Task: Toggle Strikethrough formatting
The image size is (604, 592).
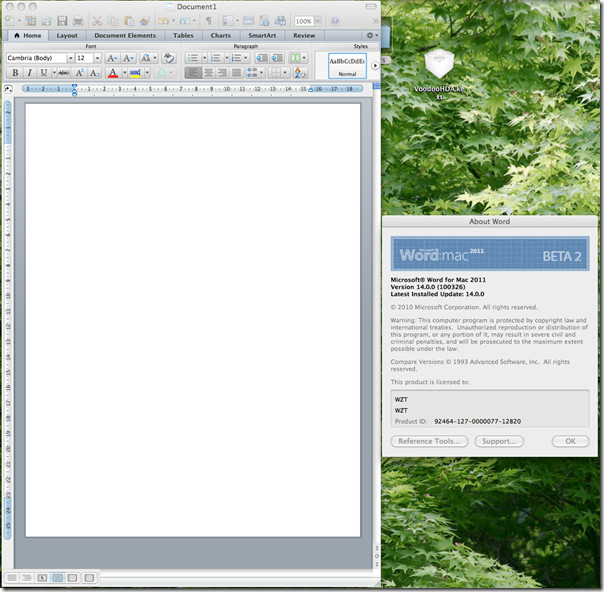Action: point(64,72)
